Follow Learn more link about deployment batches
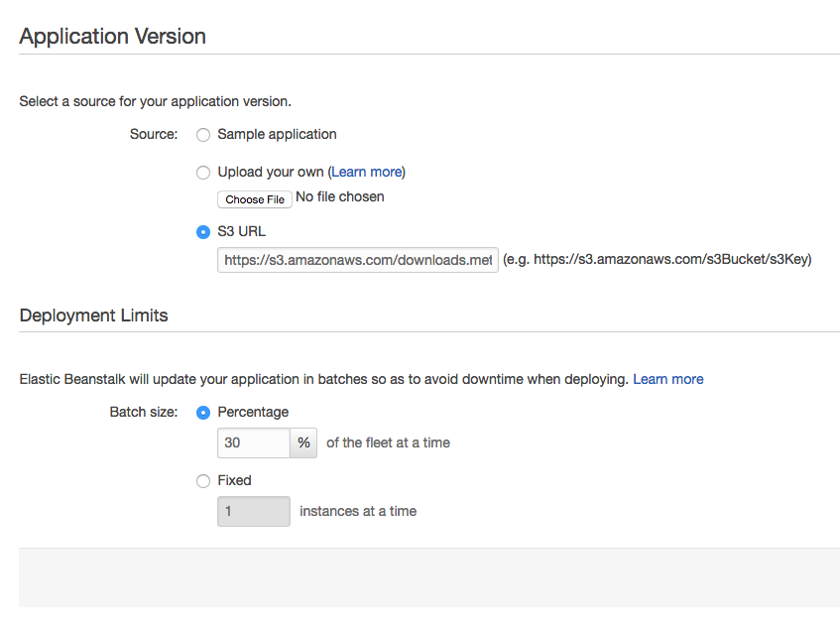This screenshot has height=631, width=840. [x=668, y=379]
